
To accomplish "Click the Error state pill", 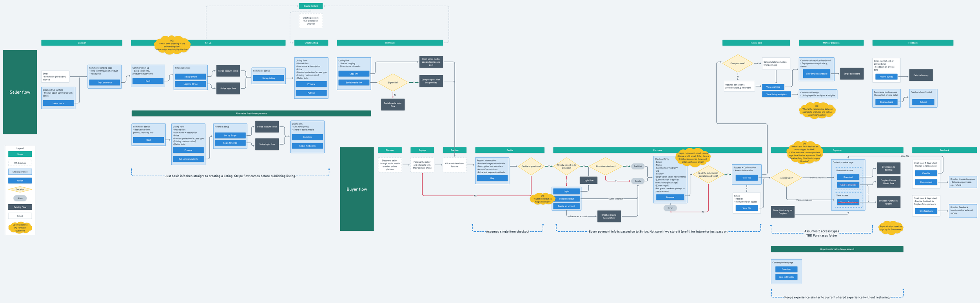I will [670, 208].
